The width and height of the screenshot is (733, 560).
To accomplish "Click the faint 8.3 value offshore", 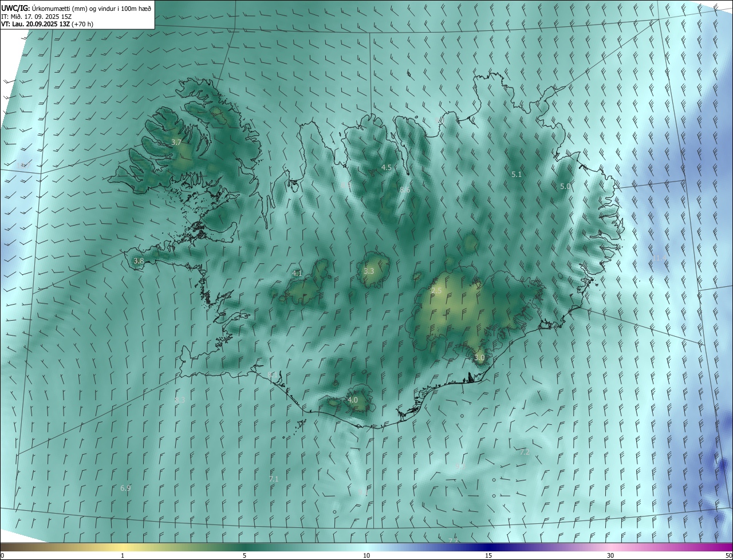I will (180, 400).
